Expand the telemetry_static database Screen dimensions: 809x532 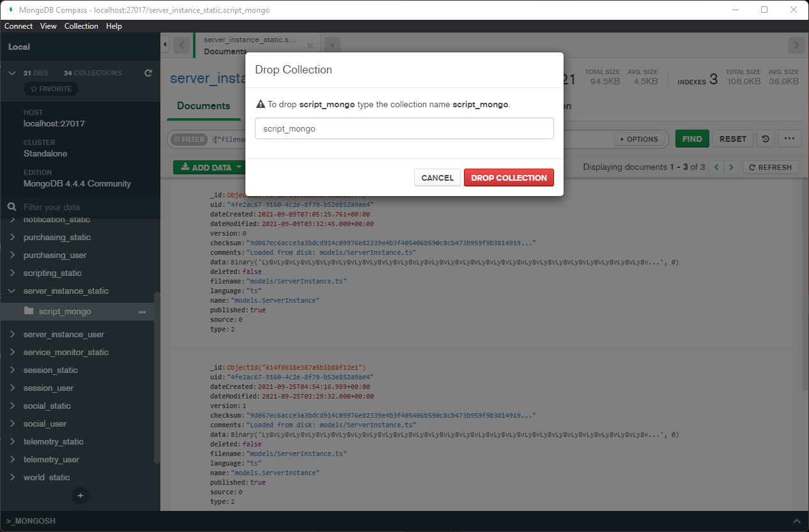point(12,441)
